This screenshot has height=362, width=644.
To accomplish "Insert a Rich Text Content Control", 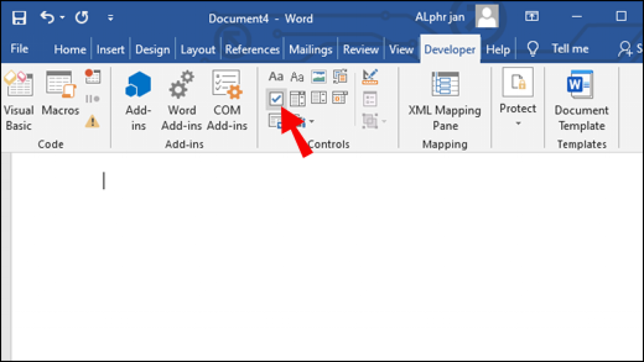I will (x=276, y=76).
